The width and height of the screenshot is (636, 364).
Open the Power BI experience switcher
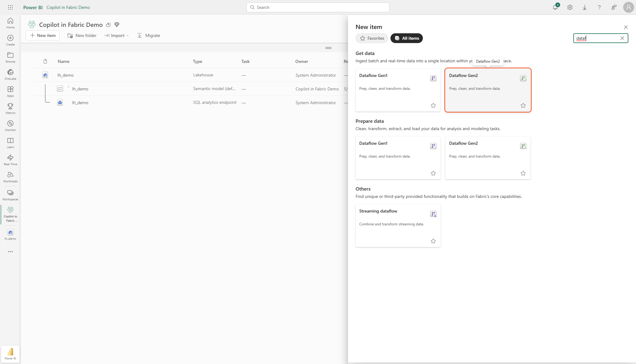[10, 354]
